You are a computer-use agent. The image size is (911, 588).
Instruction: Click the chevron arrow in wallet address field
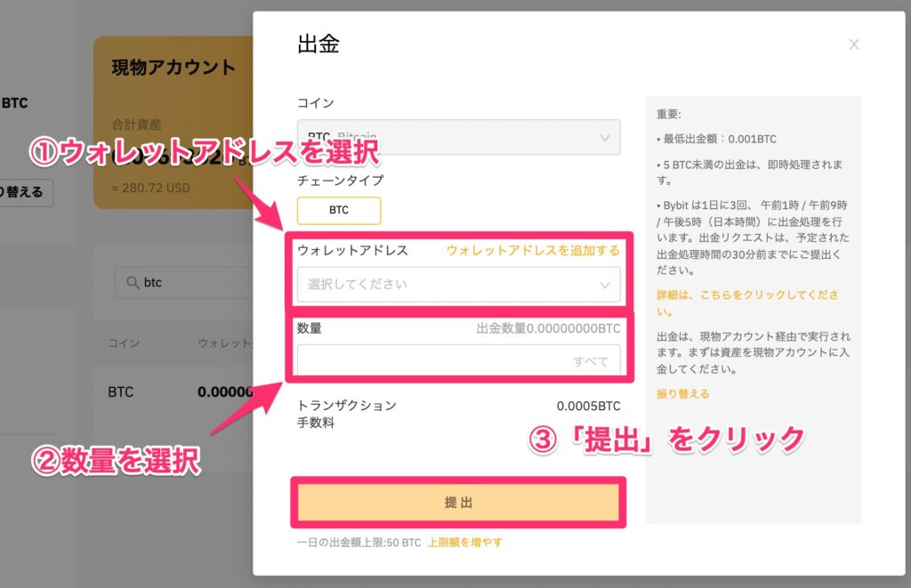(605, 285)
